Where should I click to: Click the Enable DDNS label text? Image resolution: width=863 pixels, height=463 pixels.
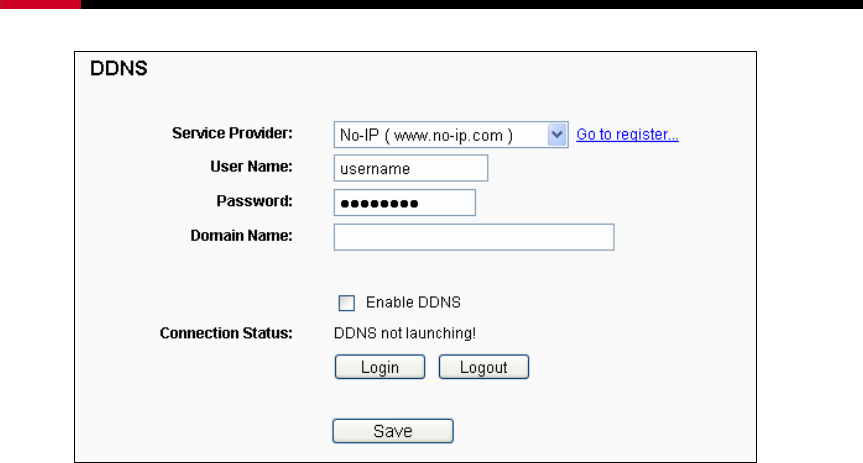(413, 302)
